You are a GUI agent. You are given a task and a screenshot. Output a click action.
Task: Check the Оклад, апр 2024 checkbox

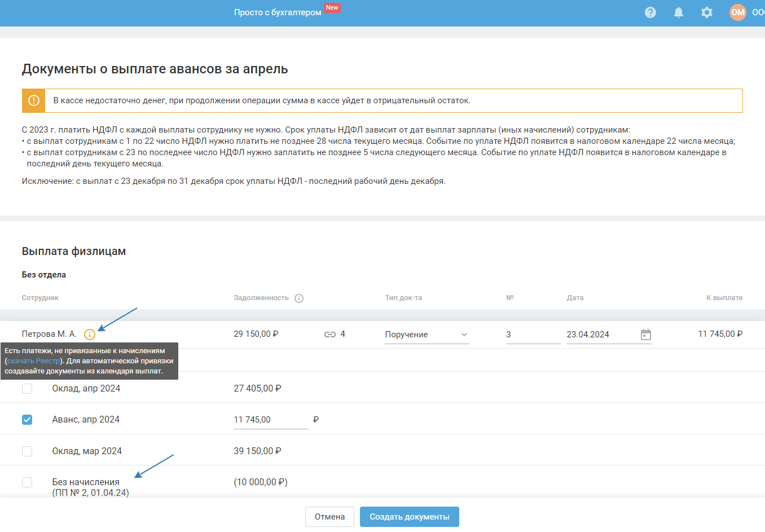click(x=27, y=389)
